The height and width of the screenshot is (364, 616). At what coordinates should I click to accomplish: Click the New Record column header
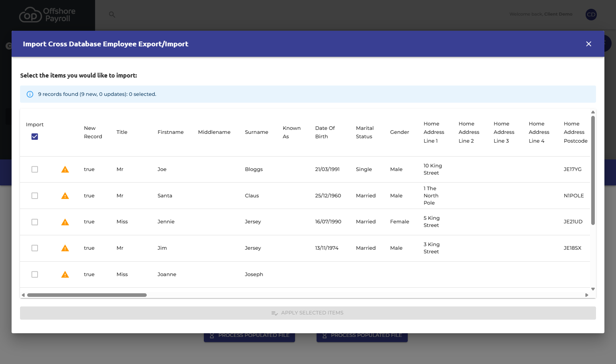pos(93,132)
